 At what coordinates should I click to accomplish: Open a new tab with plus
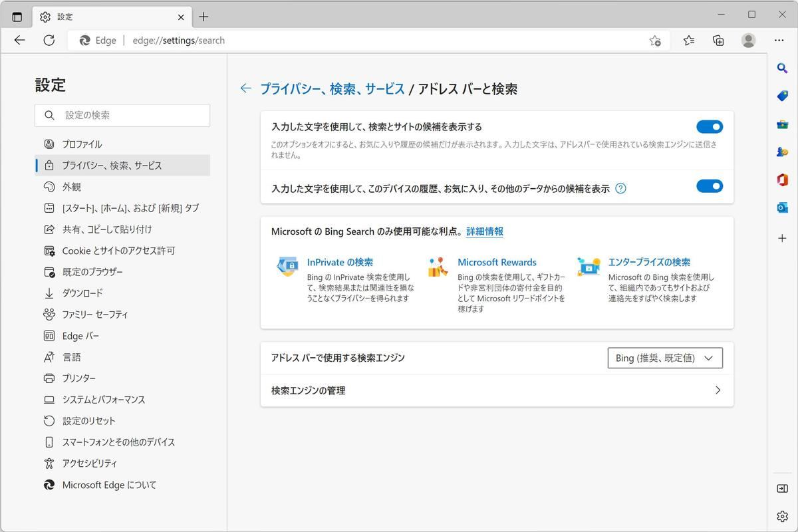203,17
